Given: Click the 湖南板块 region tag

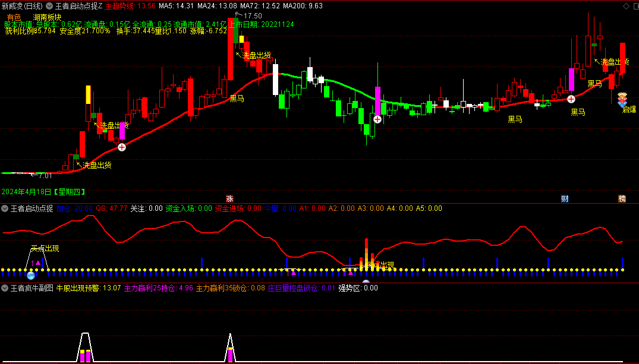Looking at the screenshot, I should 48,17.
